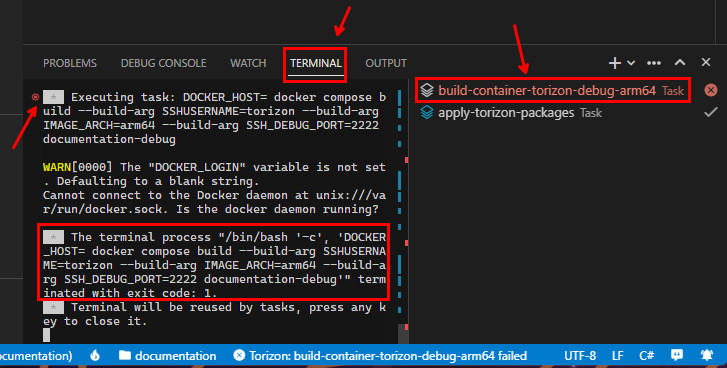
Task: Open notifications bell in status bar
Action: pyautogui.click(x=707, y=355)
